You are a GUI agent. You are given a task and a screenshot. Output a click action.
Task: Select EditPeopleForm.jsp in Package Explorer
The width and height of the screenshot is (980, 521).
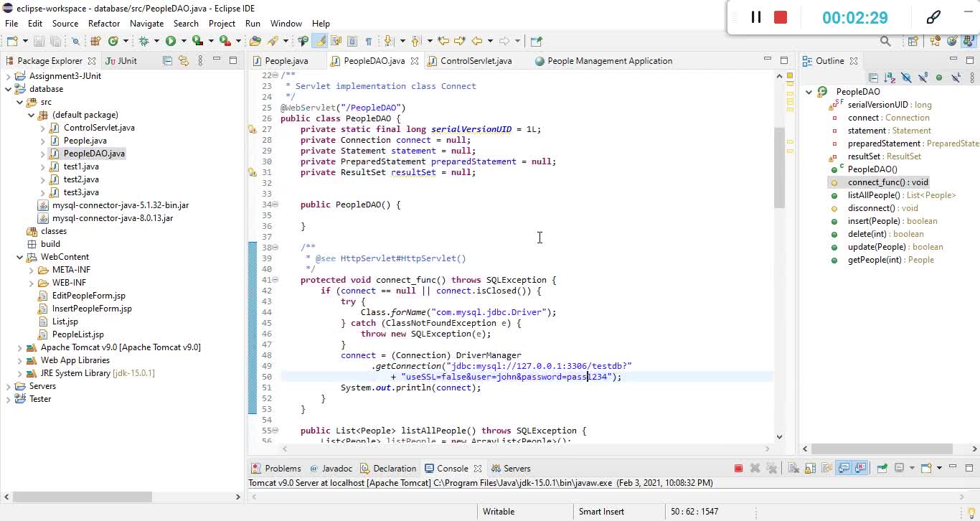coord(88,296)
